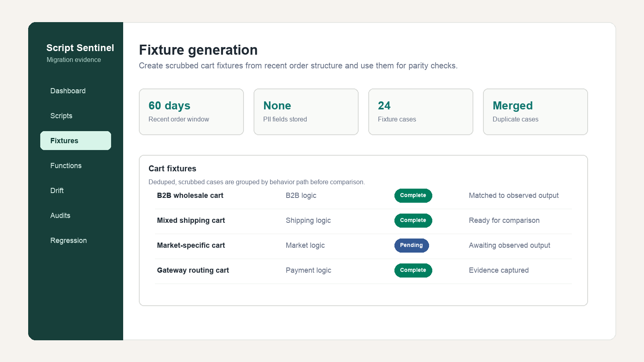Image resolution: width=644 pixels, height=362 pixels.
Task: Click the PII fields stored card
Action: click(306, 112)
